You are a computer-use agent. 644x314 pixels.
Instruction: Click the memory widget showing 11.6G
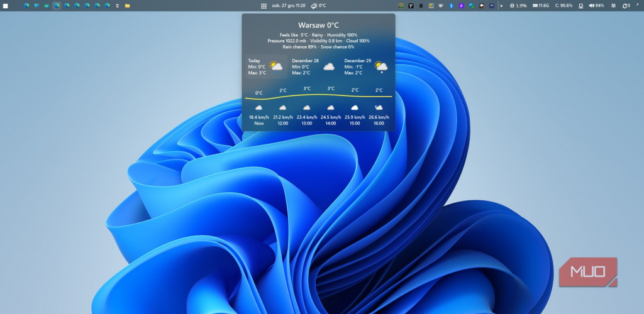pos(541,6)
